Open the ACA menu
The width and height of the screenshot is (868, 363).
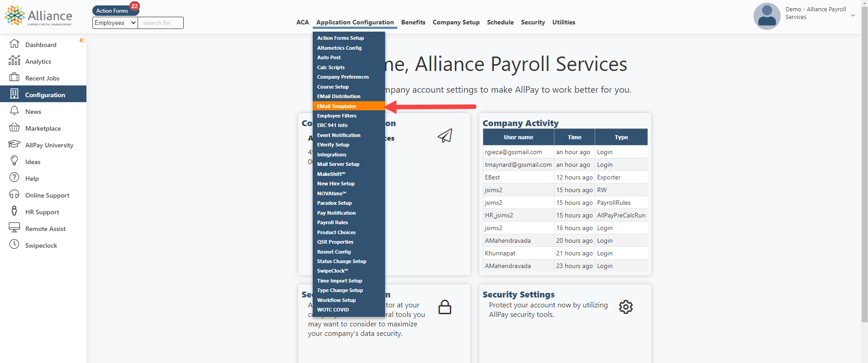click(x=302, y=22)
